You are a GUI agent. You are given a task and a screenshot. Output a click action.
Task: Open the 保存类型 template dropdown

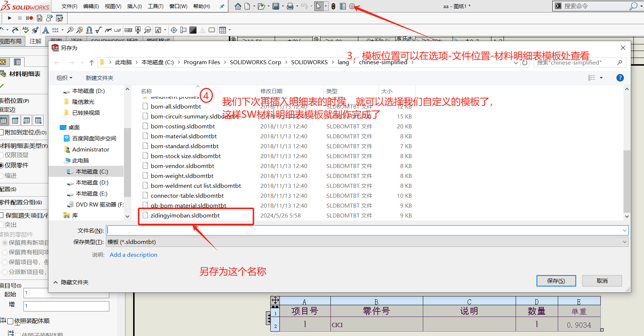coord(367,242)
